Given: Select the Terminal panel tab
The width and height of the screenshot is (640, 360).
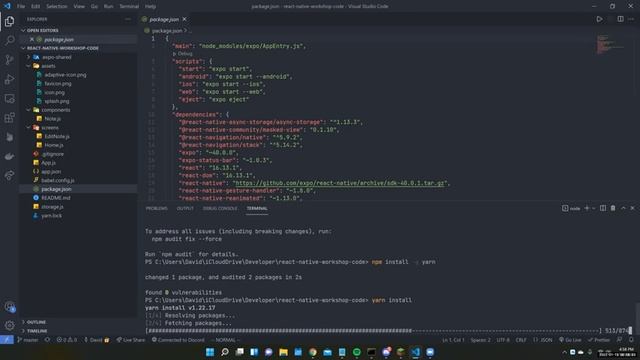Looking at the screenshot, I should click(x=257, y=208).
